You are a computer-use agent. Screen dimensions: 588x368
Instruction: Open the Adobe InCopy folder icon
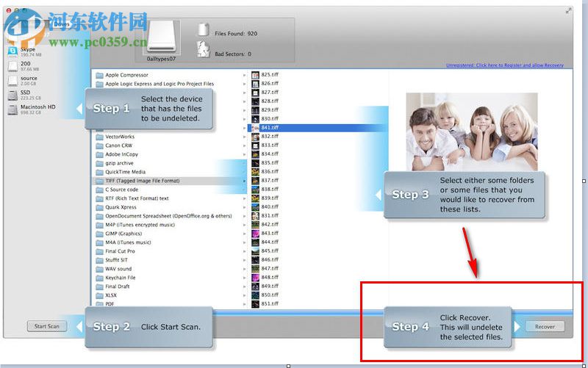99,154
